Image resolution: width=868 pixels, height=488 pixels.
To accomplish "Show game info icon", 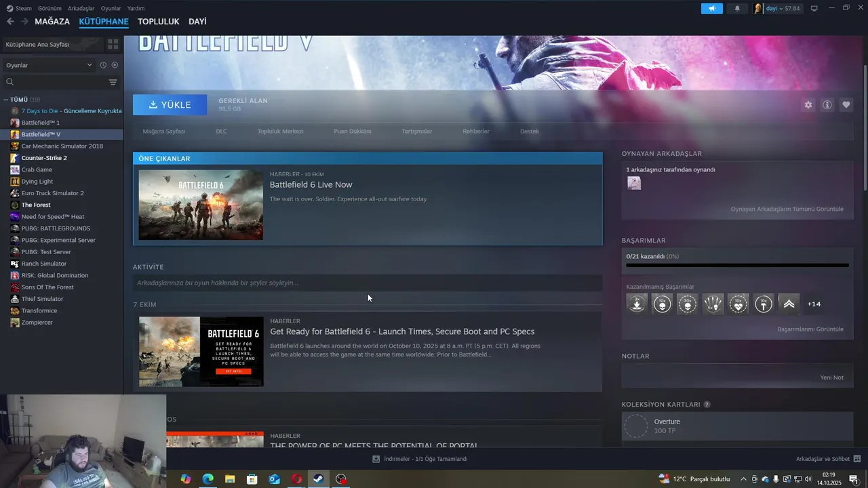I will 827,105.
